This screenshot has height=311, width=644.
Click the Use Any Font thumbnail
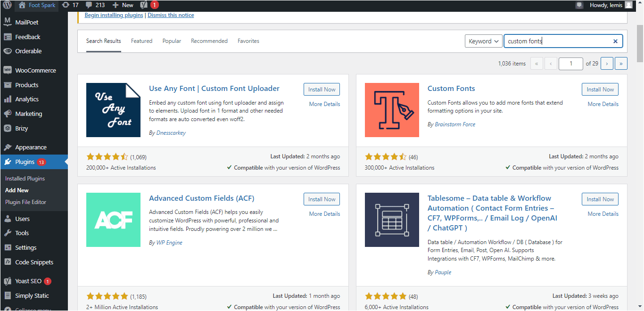113,110
